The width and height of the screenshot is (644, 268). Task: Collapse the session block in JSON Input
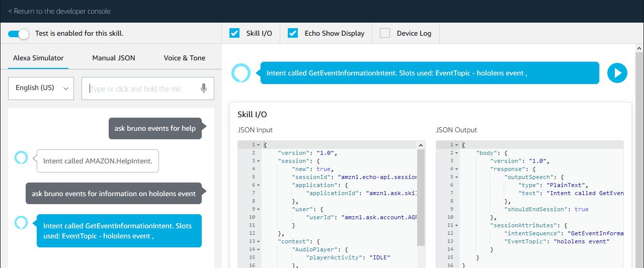coord(258,161)
